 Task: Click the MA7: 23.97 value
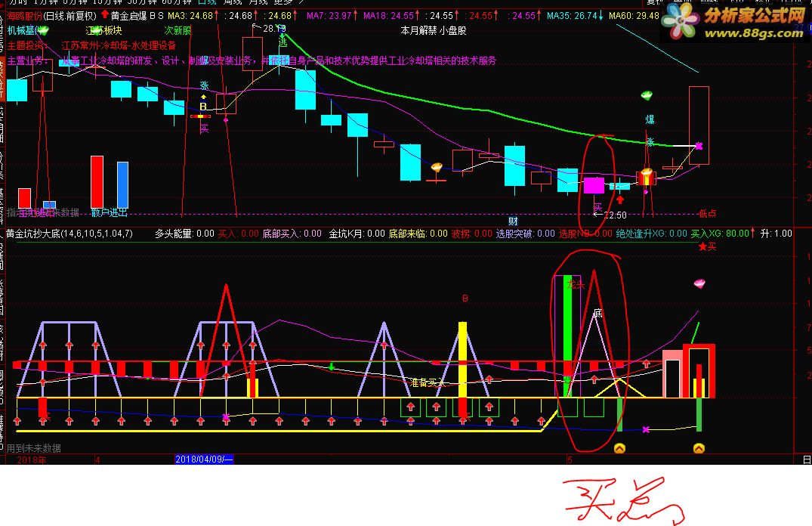coord(329,16)
